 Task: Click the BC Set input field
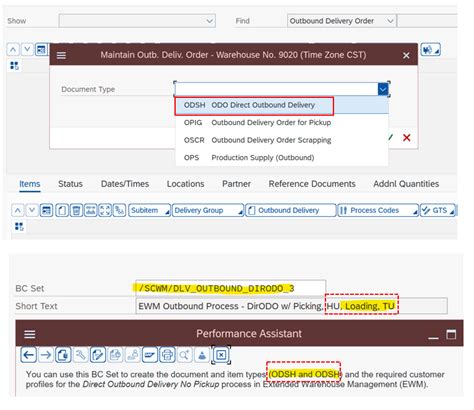(x=230, y=288)
